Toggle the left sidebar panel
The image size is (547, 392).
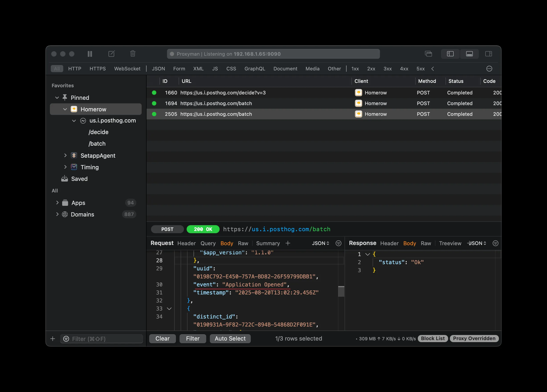pyautogui.click(x=450, y=54)
